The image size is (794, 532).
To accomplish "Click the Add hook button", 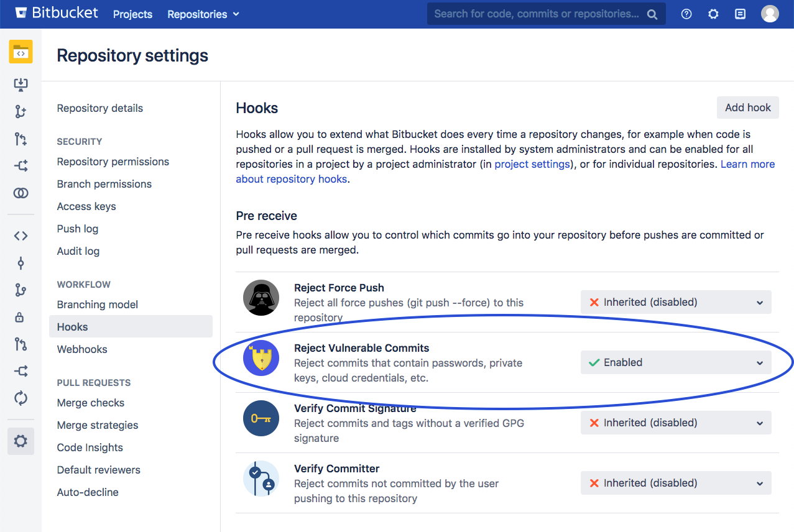I will [747, 108].
